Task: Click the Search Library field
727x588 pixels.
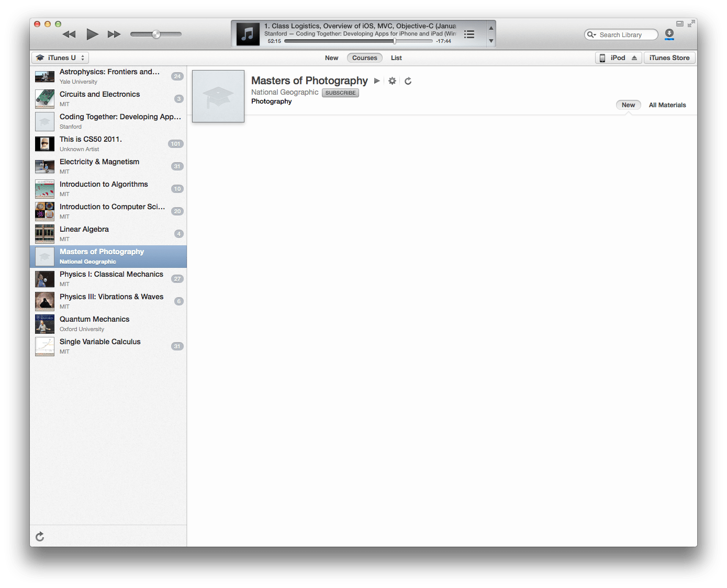Action: click(x=621, y=35)
